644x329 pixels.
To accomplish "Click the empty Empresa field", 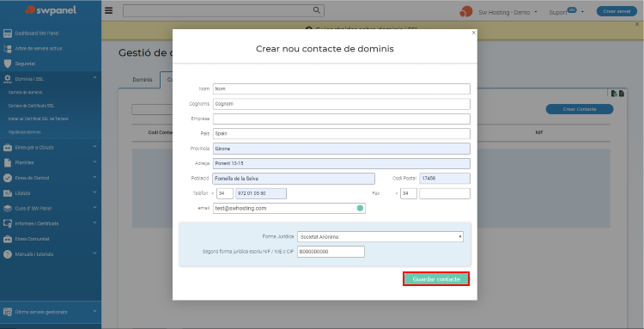I will (x=341, y=119).
